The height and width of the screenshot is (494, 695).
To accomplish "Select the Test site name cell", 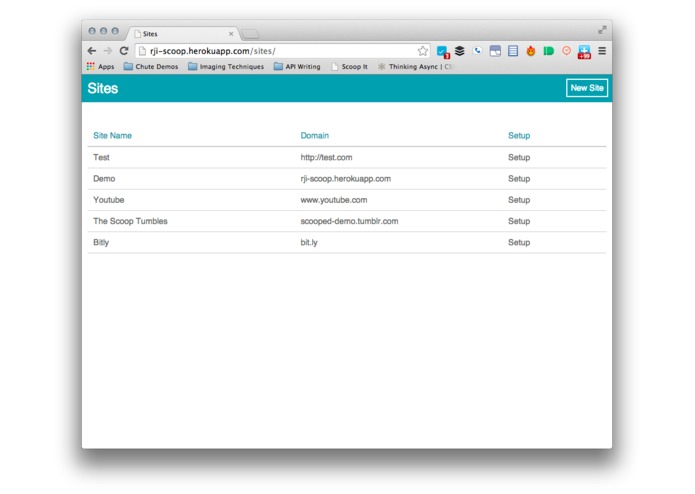I will point(101,157).
